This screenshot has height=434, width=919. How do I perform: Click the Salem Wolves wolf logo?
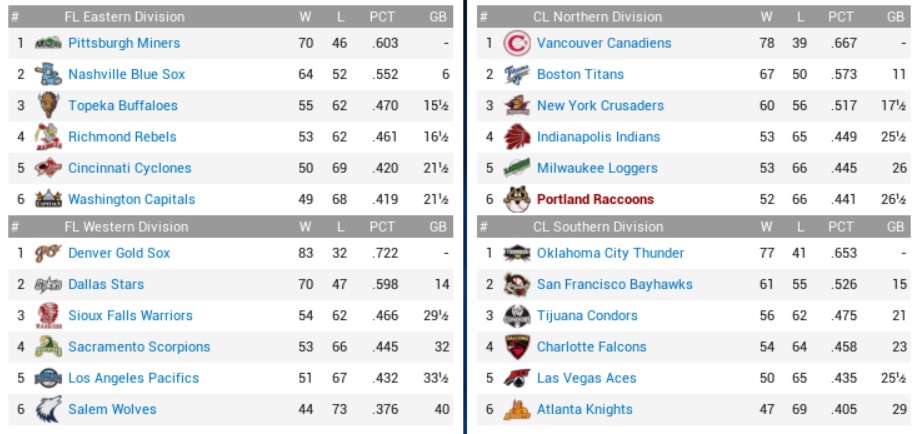47,409
